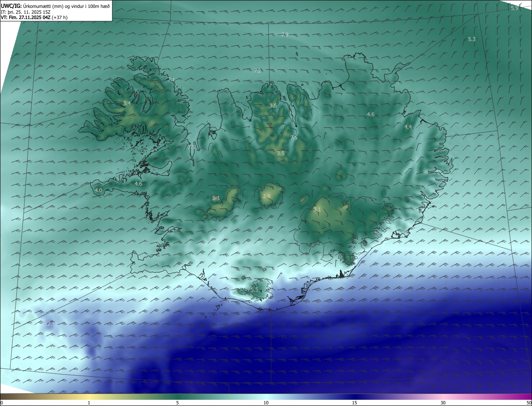Click the 7.1 value label on the map
532x406 pixels.
tap(171, 79)
